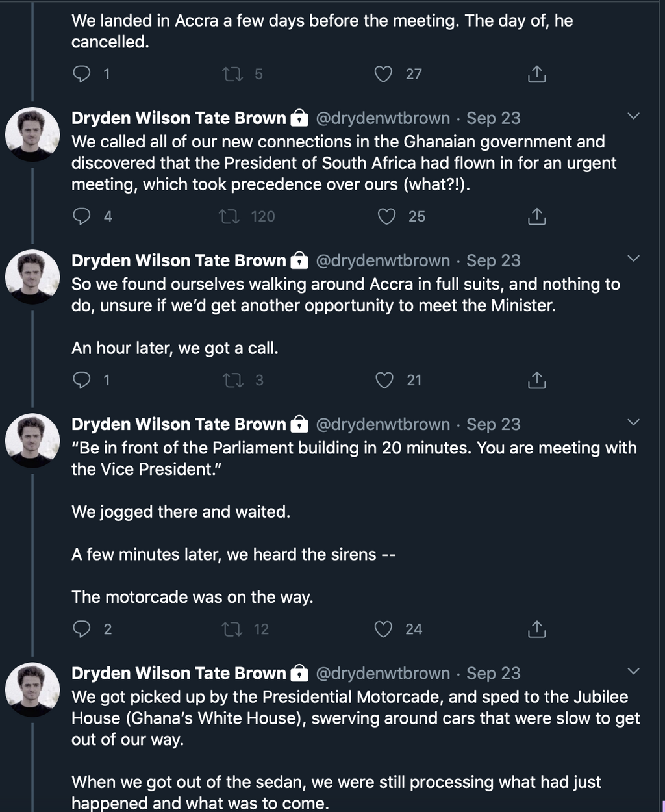Reply to the 'motorcade was on the way' tweet

coord(82,629)
